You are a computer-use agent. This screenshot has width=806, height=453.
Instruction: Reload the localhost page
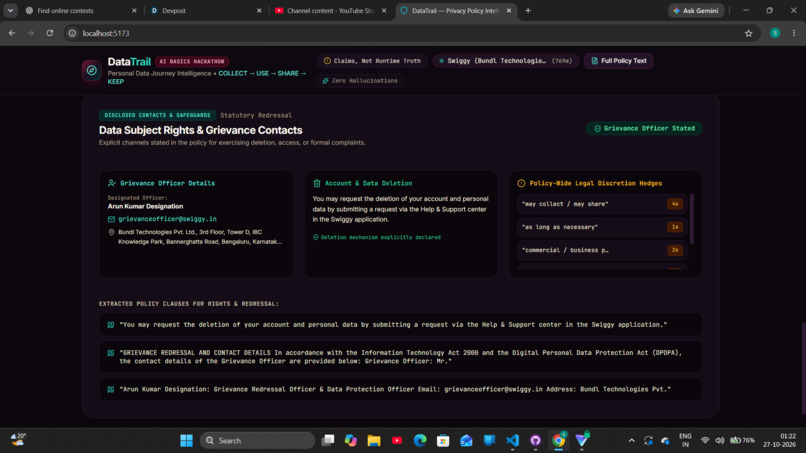[x=50, y=33]
